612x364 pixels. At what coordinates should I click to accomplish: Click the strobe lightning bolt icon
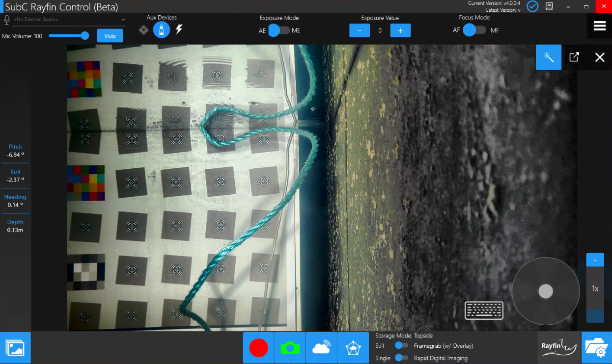coord(179,29)
